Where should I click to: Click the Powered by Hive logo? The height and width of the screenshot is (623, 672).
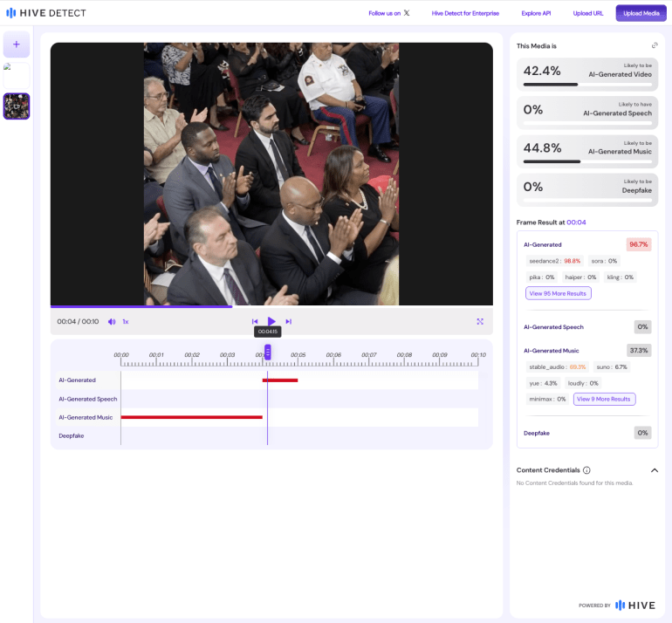point(617,606)
